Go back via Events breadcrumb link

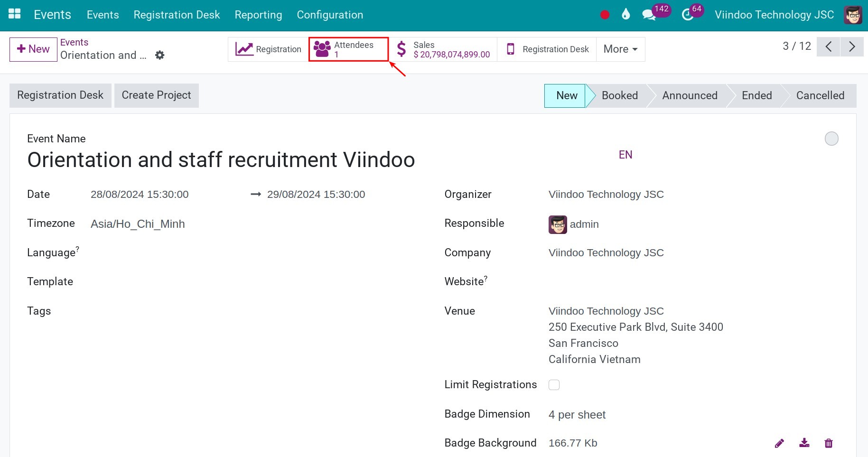coord(74,42)
